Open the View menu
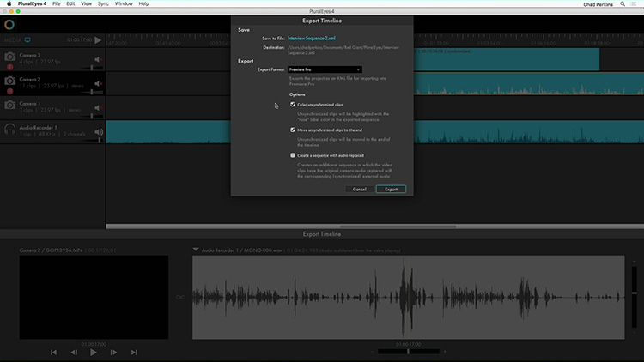The height and width of the screenshot is (362, 644). (86, 3)
